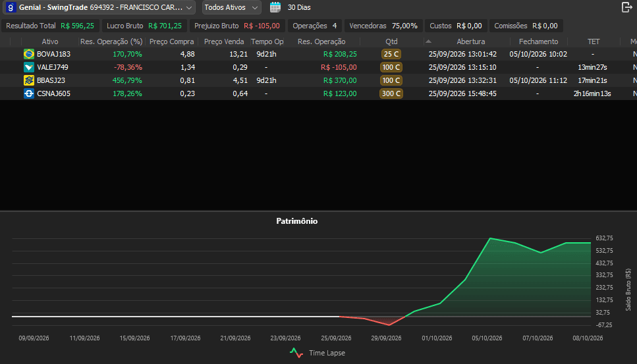Click the opening time 25/09/2026 13:15:10
Screen dimensions: 637x364
point(462,67)
